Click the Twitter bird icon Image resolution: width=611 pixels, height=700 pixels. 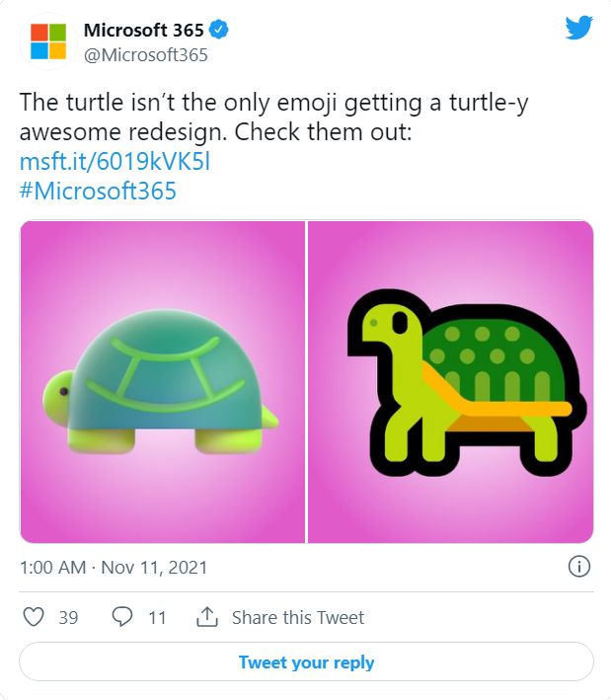(579, 28)
